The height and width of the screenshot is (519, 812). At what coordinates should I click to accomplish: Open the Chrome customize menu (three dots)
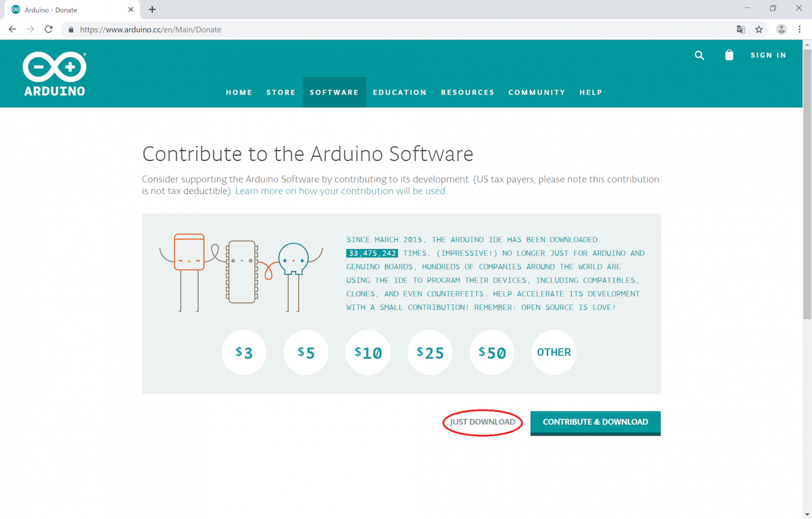tap(800, 29)
